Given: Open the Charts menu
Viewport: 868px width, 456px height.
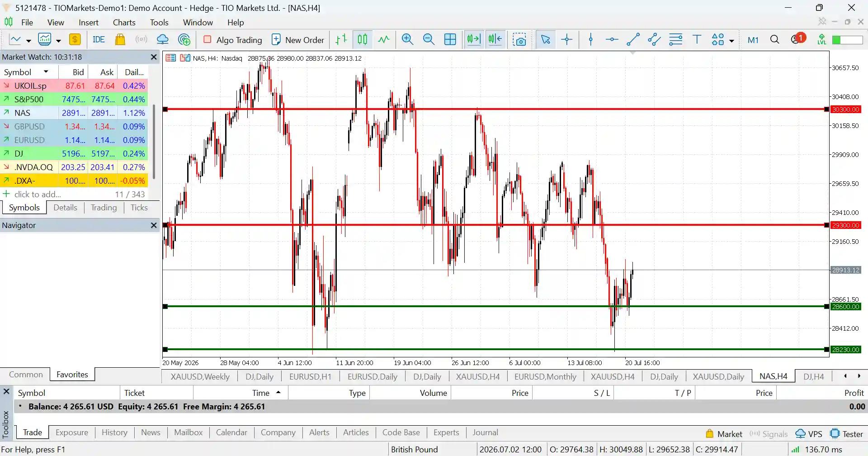Looking at the screenshot, I should [124, 22].
